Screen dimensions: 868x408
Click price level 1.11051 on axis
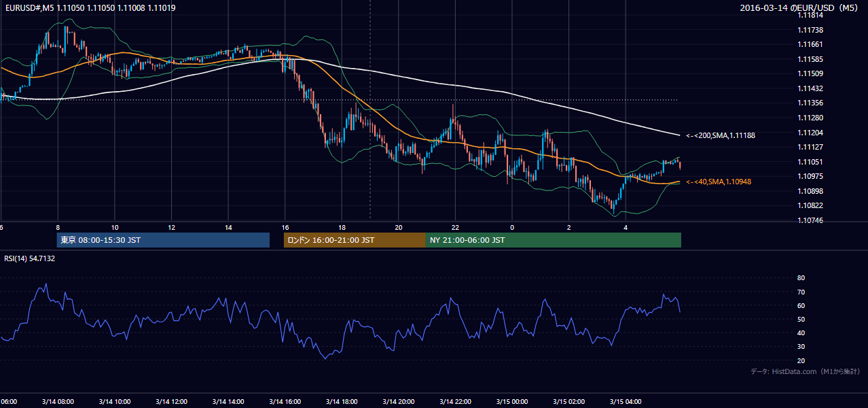coord(811,162)
